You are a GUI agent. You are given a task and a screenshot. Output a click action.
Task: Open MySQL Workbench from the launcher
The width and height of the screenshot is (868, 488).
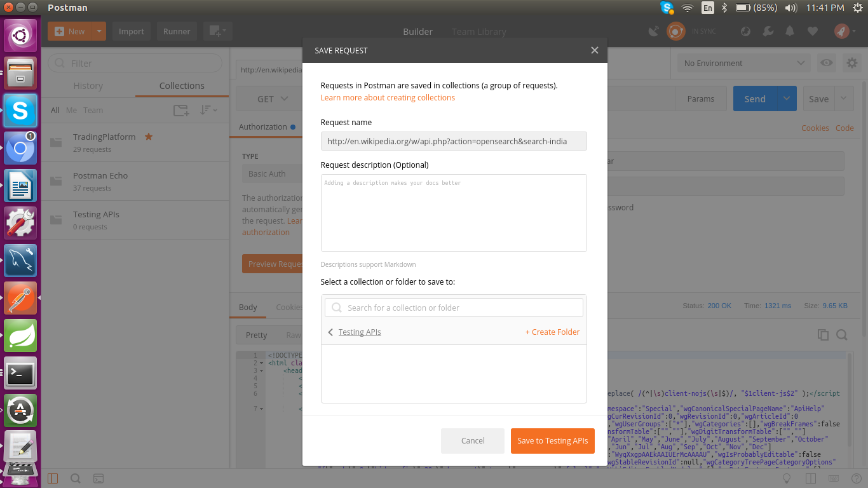coord(20,261)
